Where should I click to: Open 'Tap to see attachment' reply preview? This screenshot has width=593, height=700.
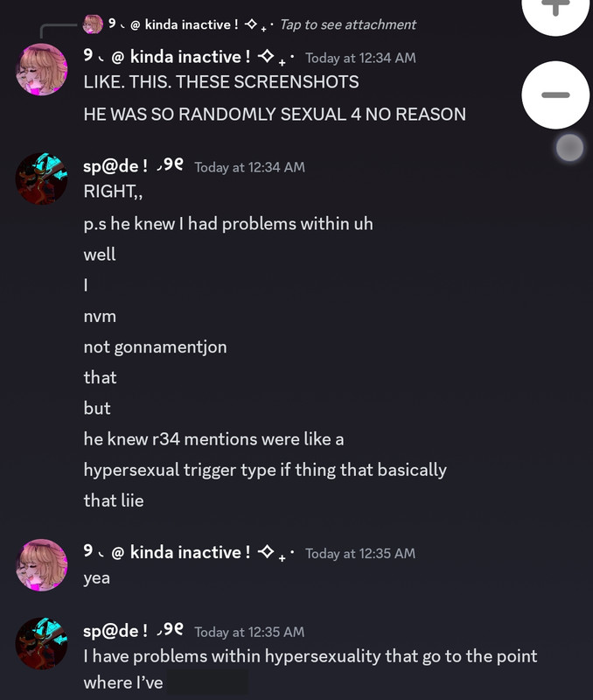coord(348,24)
